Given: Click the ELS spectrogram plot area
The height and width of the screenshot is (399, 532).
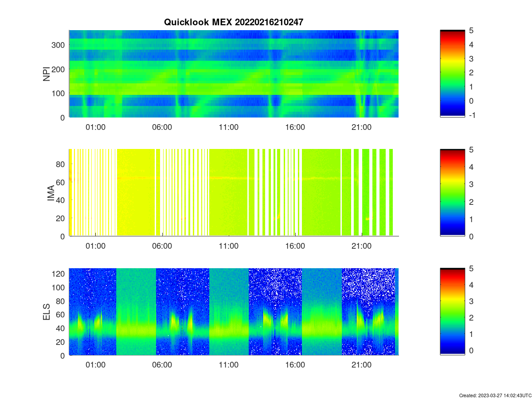Looking at the screenshot, I should click(x=234, y=312).
